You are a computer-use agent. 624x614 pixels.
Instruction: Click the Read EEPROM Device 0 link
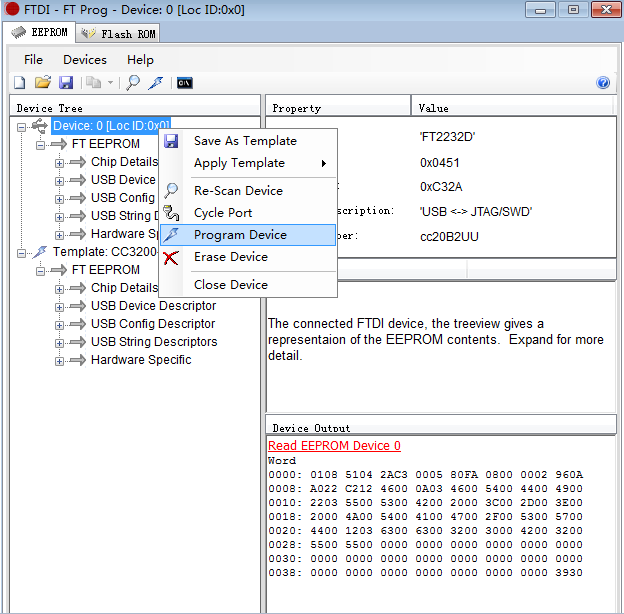pyautogui.click(x=334, y=446)
